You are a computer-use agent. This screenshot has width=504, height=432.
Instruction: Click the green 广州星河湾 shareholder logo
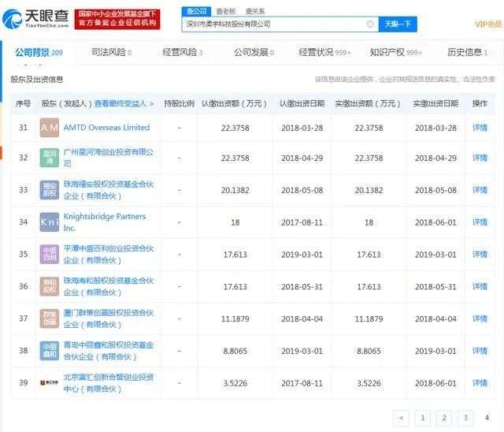[x=50, y=158]
